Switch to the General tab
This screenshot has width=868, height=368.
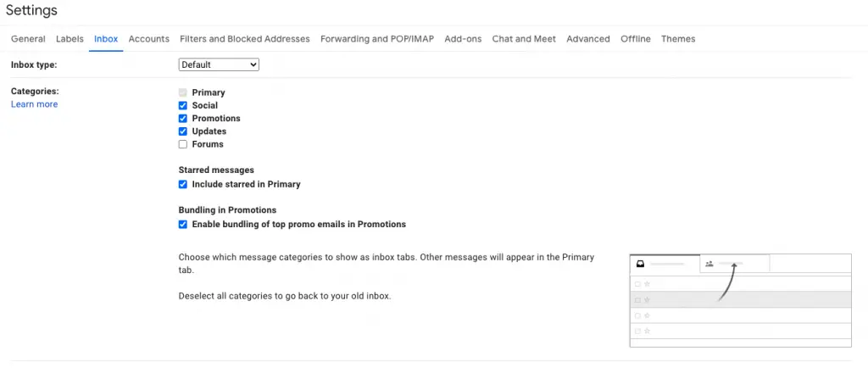click(28, 39)
